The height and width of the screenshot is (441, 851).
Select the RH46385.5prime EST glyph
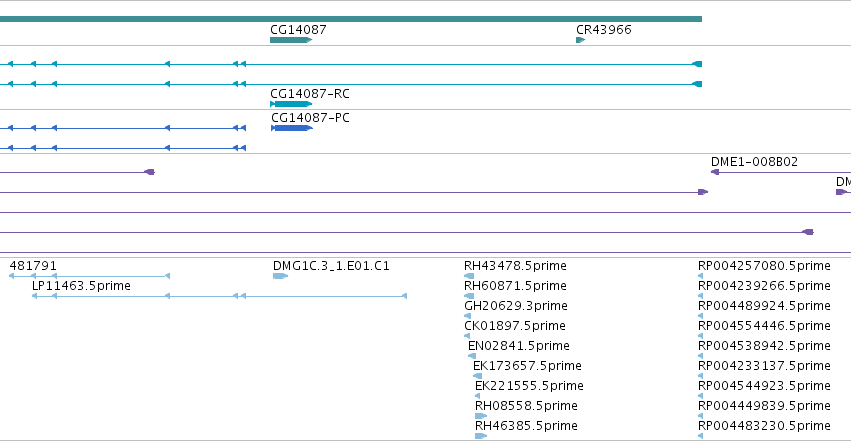(481, 436)
